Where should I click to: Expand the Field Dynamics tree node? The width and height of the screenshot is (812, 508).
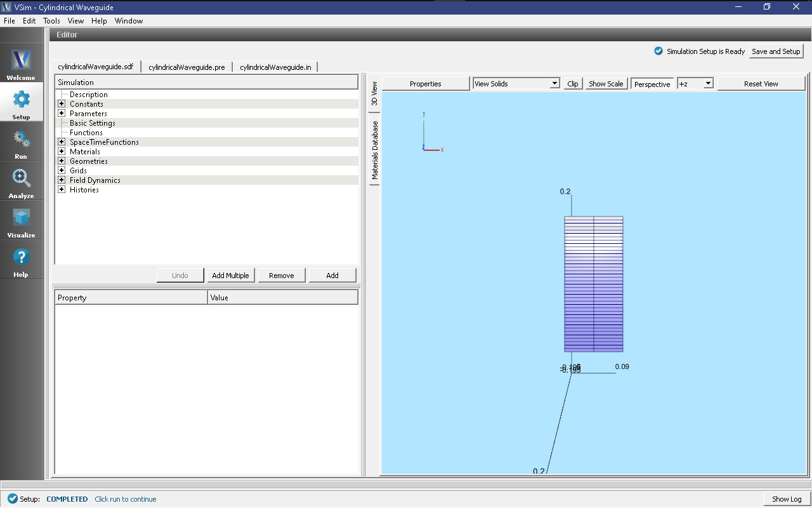(62, 180)
